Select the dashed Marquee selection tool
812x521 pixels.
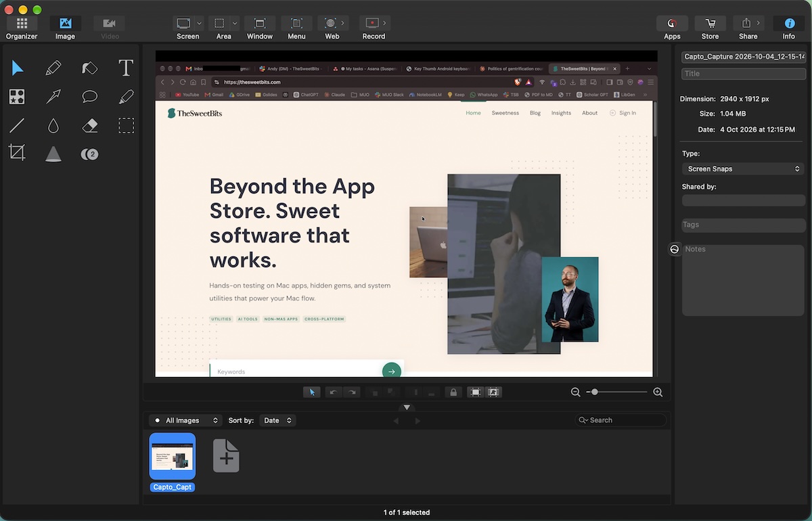click(x=126, y=125)
